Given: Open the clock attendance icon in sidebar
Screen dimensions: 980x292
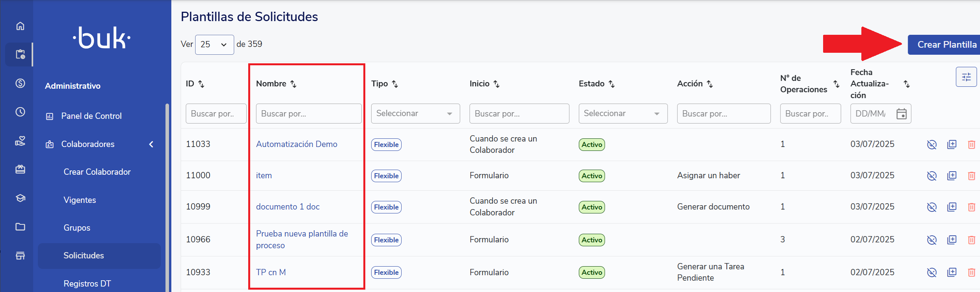Looking at the screenshot, I should [20, 112].
